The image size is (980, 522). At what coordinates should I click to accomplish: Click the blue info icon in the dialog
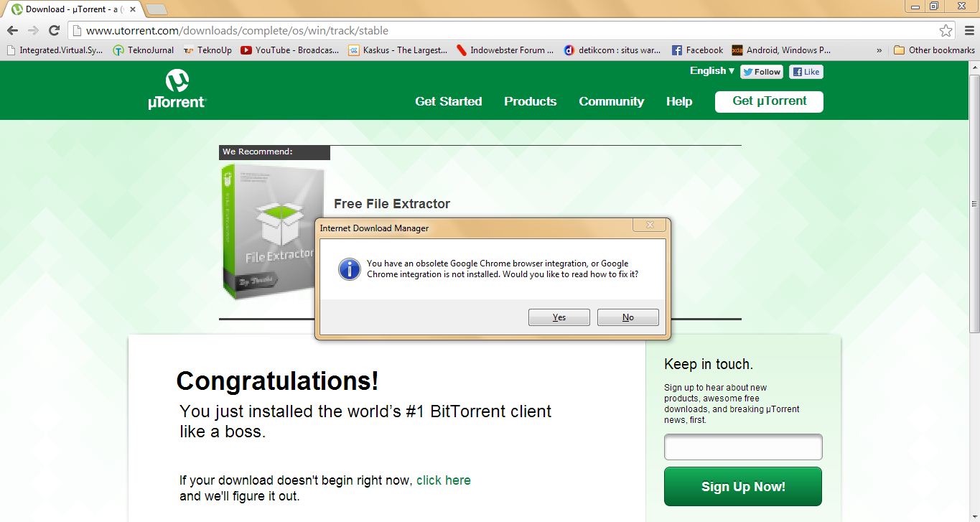tap(350, 269)
